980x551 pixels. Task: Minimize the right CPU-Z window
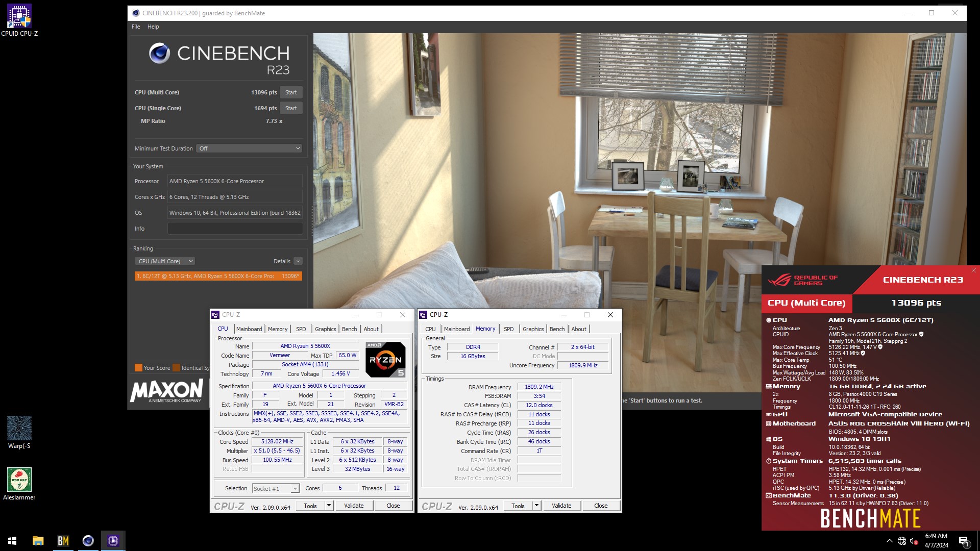(x=564, y=315)
